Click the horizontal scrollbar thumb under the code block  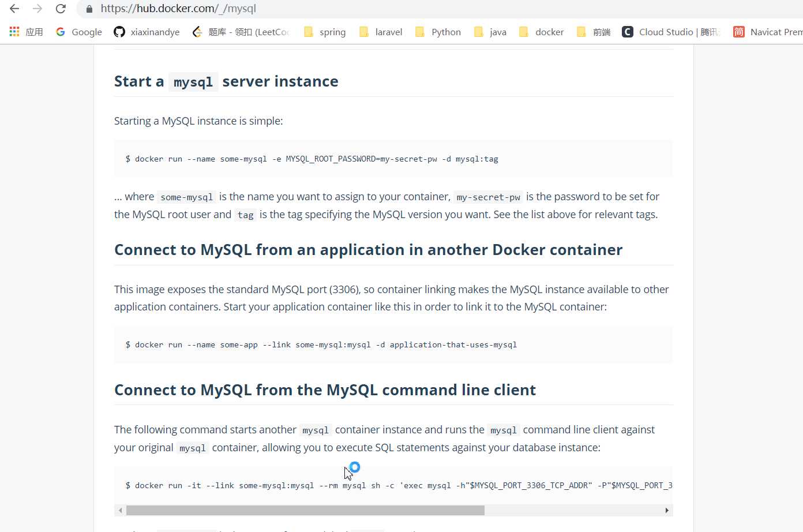click(x=305, y=510)
